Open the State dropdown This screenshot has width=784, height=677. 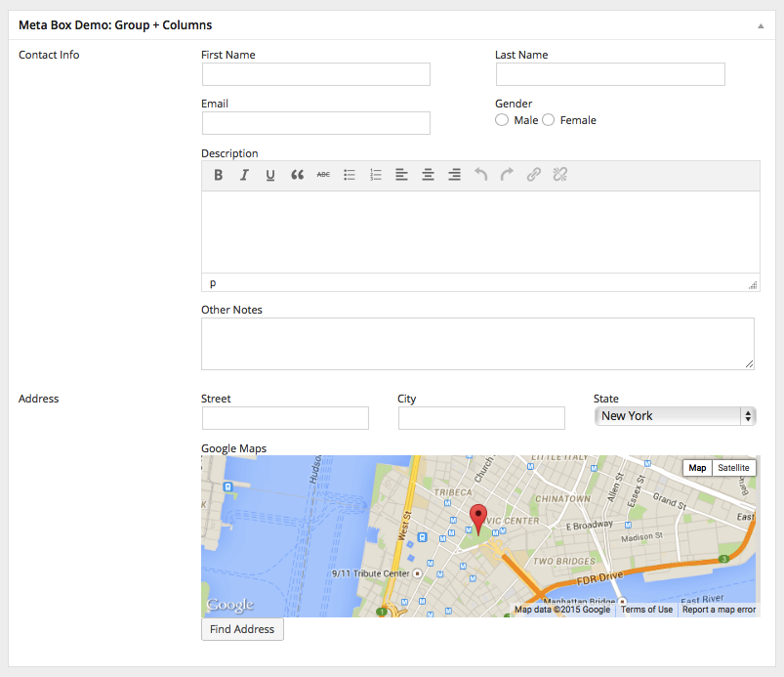coord(675,416)
